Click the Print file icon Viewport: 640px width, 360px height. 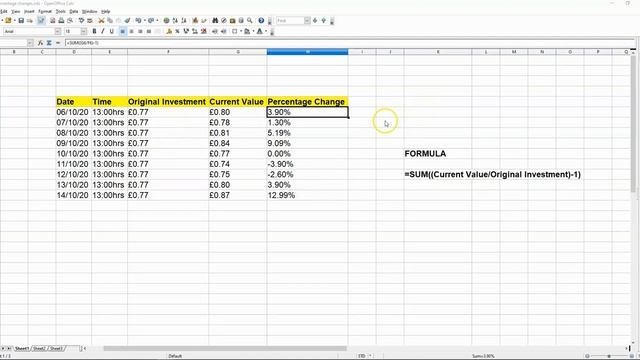click(61, 20)
